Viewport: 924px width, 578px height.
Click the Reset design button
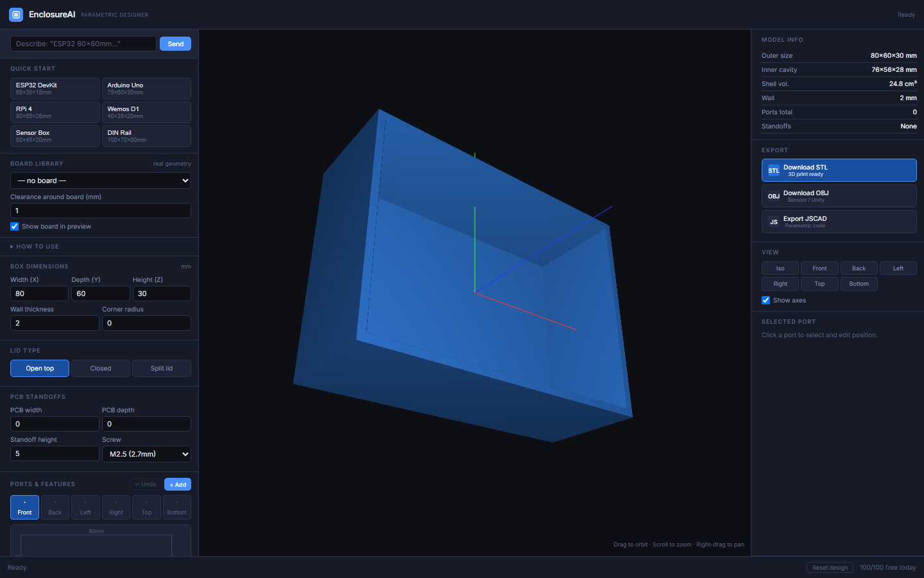[x=830, y=568]
